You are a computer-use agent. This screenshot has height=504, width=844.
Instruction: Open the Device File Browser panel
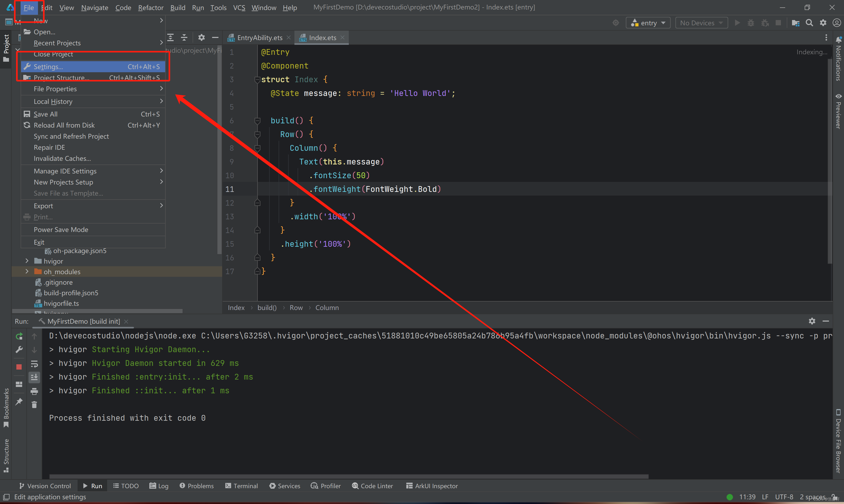[838, 441]
